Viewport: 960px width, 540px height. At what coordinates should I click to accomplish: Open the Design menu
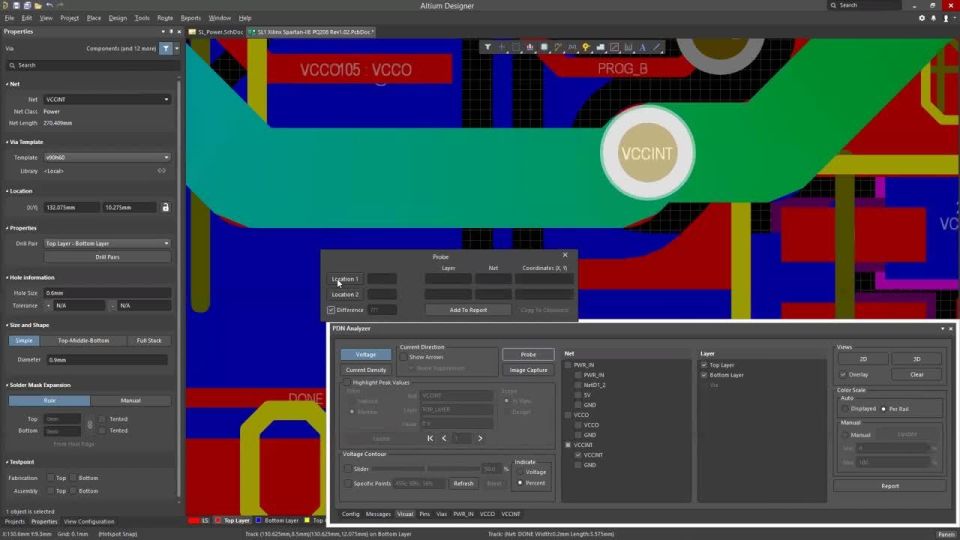tap(118, 18)
